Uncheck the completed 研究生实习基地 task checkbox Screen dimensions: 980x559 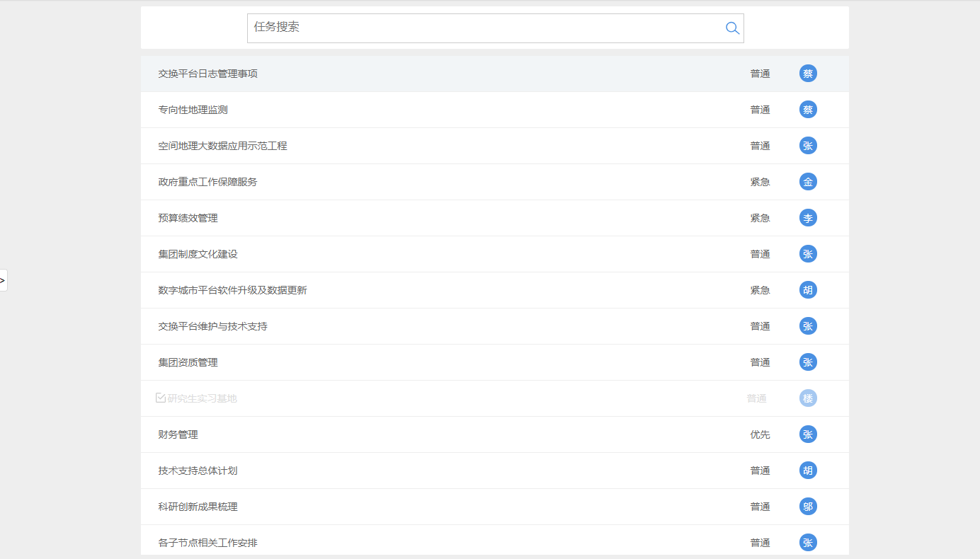161,398
